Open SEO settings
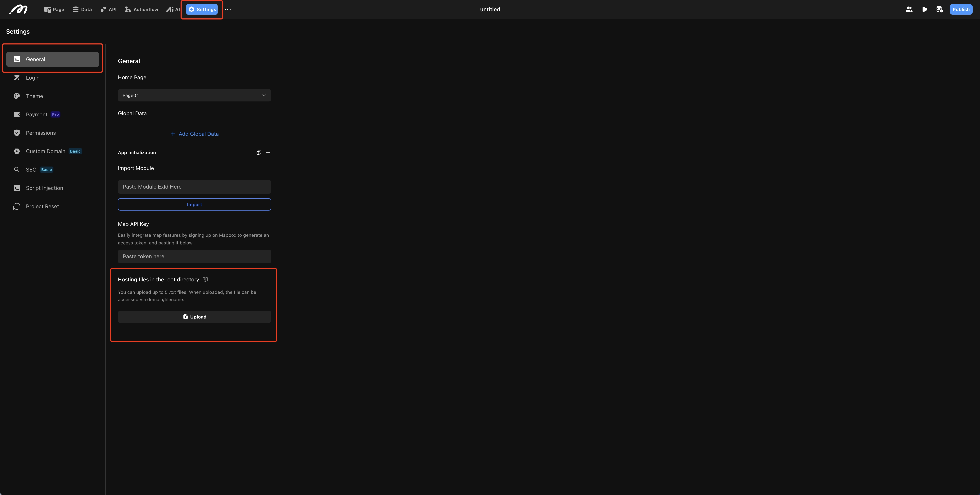The image size is (980, 495). coord(52,170)
